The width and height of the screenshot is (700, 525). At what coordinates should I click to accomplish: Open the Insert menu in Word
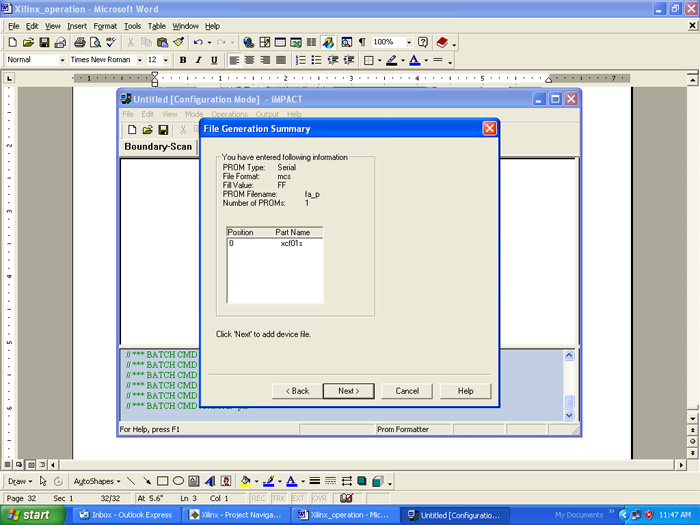click(x=77, y=26)
